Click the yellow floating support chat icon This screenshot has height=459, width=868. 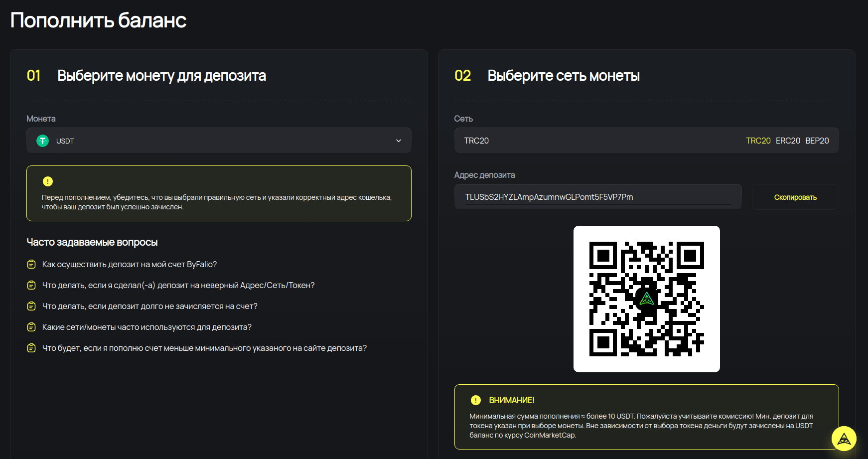point(844,439)
